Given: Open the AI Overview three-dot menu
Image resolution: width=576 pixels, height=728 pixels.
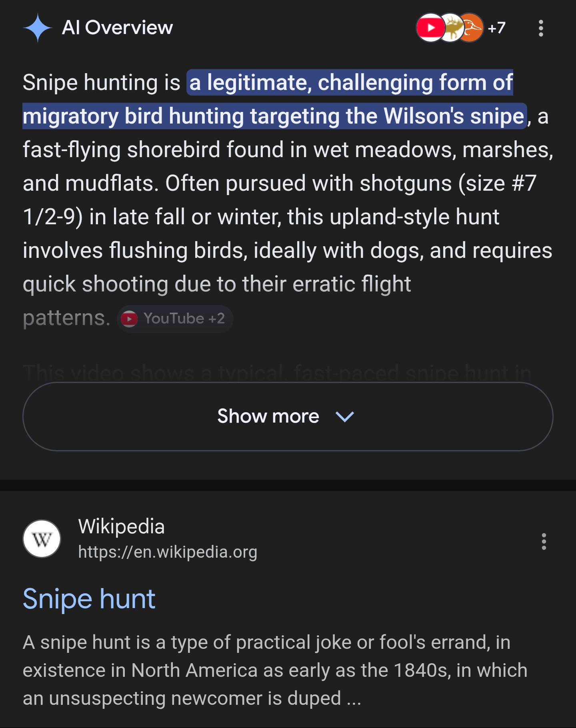Looking at the screenshot, I should [541, 28].
